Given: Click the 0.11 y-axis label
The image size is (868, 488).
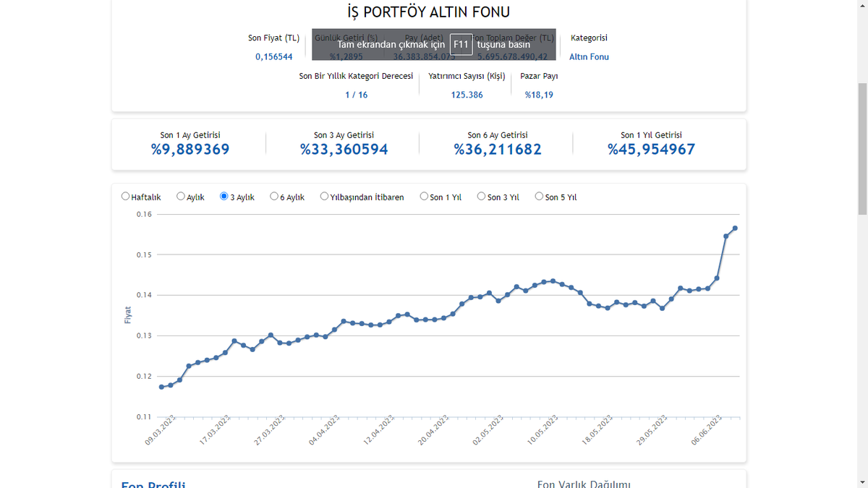Looking at the screenshot, I should (144, 417).
